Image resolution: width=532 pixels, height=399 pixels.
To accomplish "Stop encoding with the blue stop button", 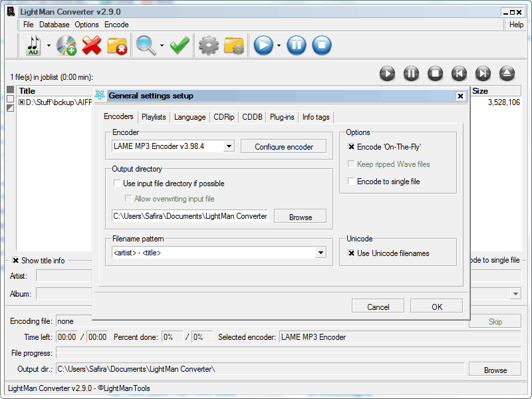I will [x=322, y=45].
